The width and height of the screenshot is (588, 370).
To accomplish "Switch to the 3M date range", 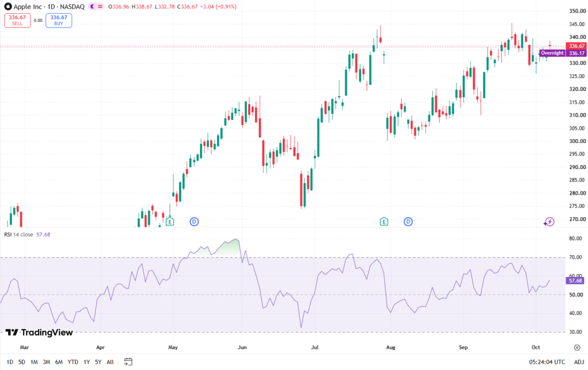I will coord(46,362).
